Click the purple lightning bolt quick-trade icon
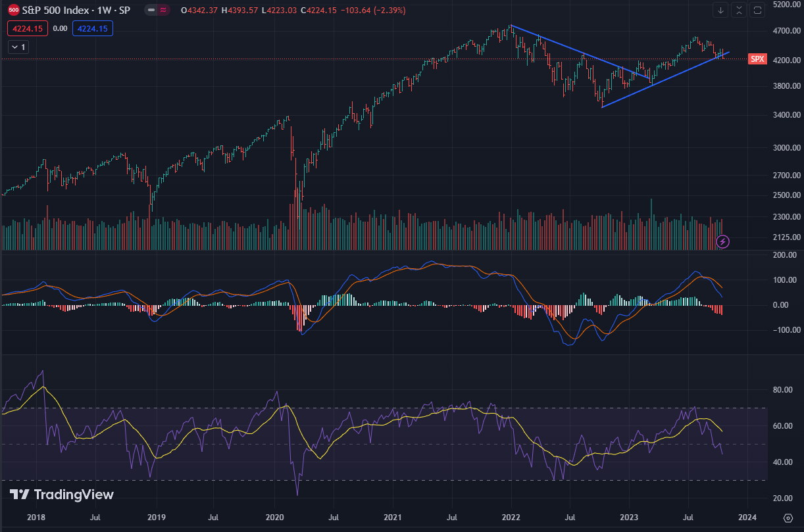This screenshot has height=532, width=804. pyautogui.click(x=722, y=241)
